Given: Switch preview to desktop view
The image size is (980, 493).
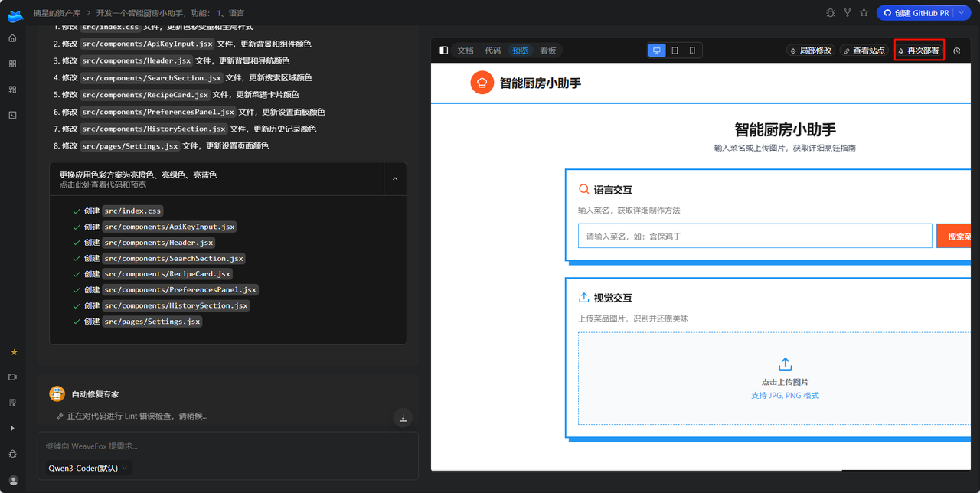Looking at the screenshot, I should coord(656,51).
